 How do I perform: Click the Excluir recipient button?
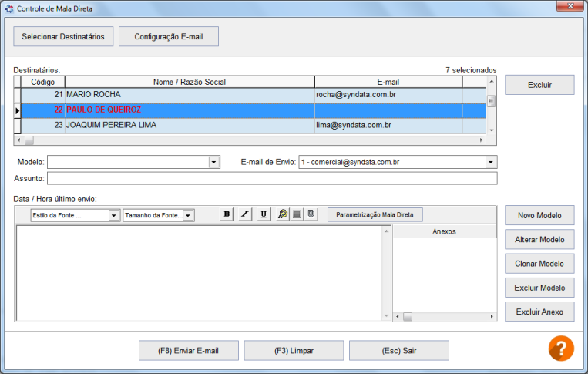click(539, 85)
